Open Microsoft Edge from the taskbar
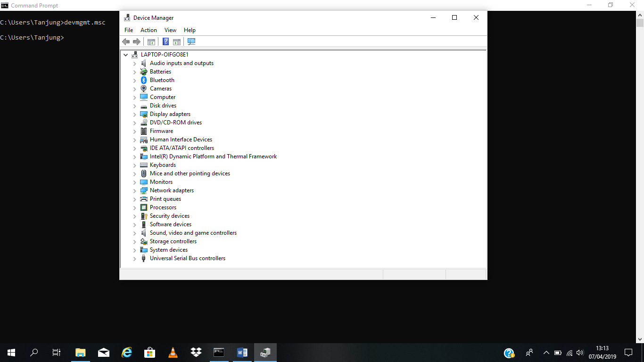 click(126, 353)
